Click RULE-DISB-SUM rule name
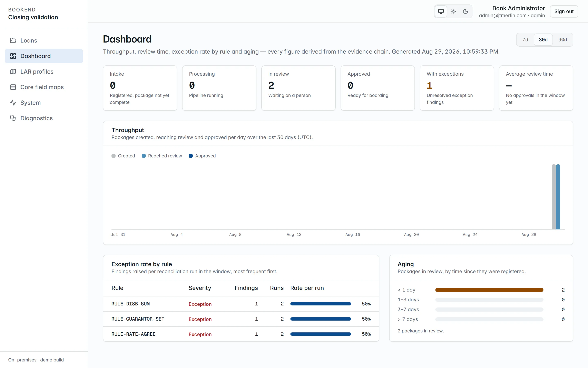 coord(130,304)
